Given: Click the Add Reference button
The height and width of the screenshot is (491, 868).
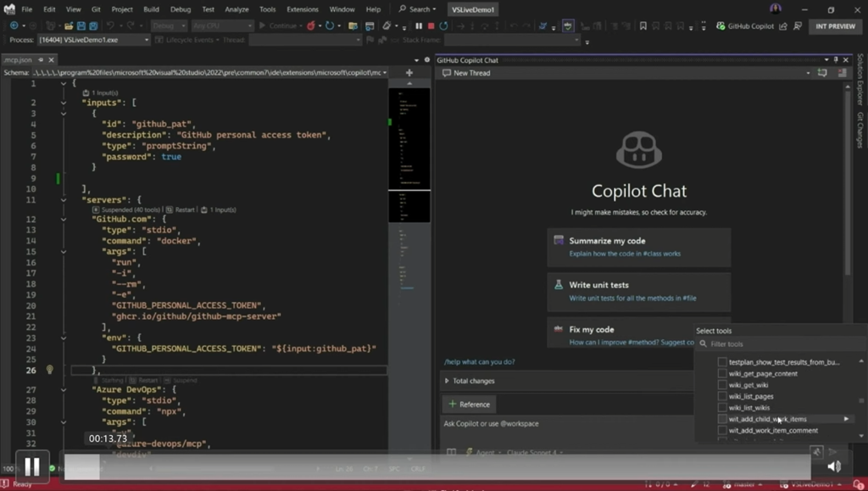Looking at the screenshot, I should point(469,405).
